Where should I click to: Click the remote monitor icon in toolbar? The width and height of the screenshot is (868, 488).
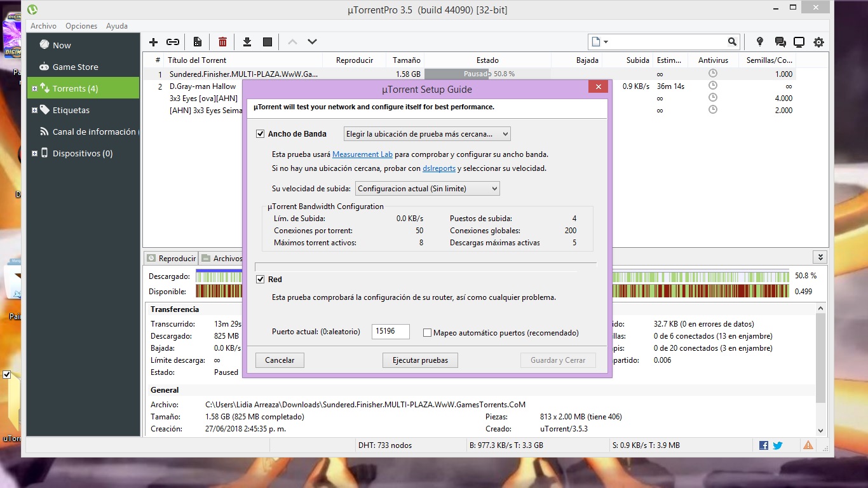tap(799, 42)
